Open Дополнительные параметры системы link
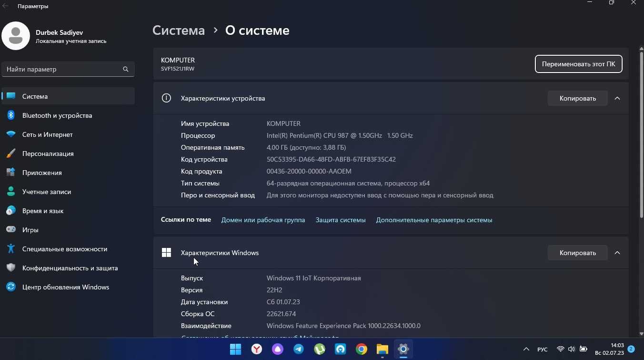The image size is (644, 360). coord(434,220)
